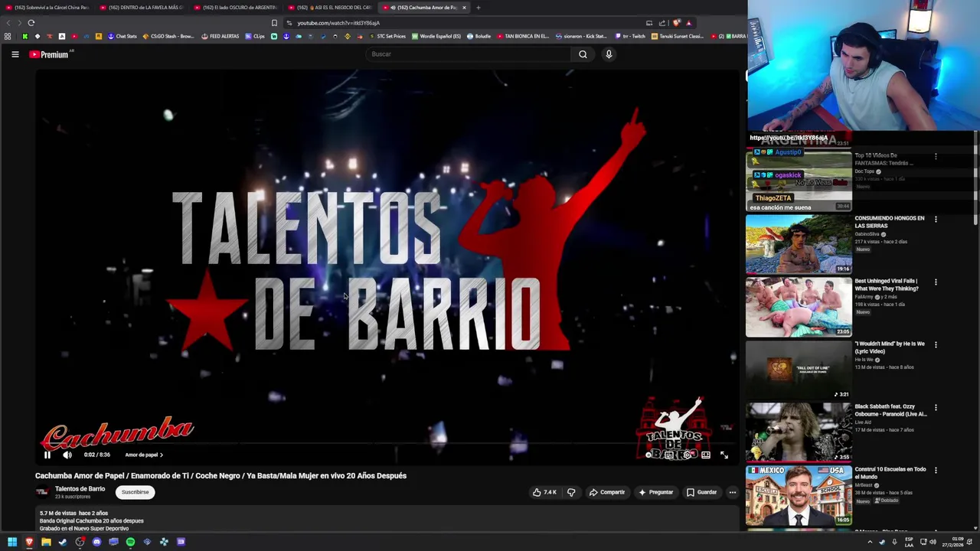Viewport: 980px width, 551px height.
Task: Open options for I Wouldn't Mind video
Action: tap(936, 345)
